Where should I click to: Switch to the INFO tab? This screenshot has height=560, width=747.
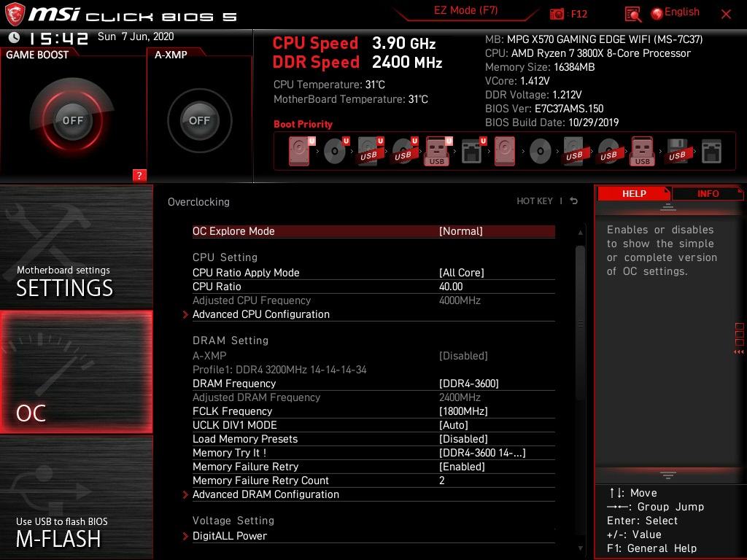708,193
